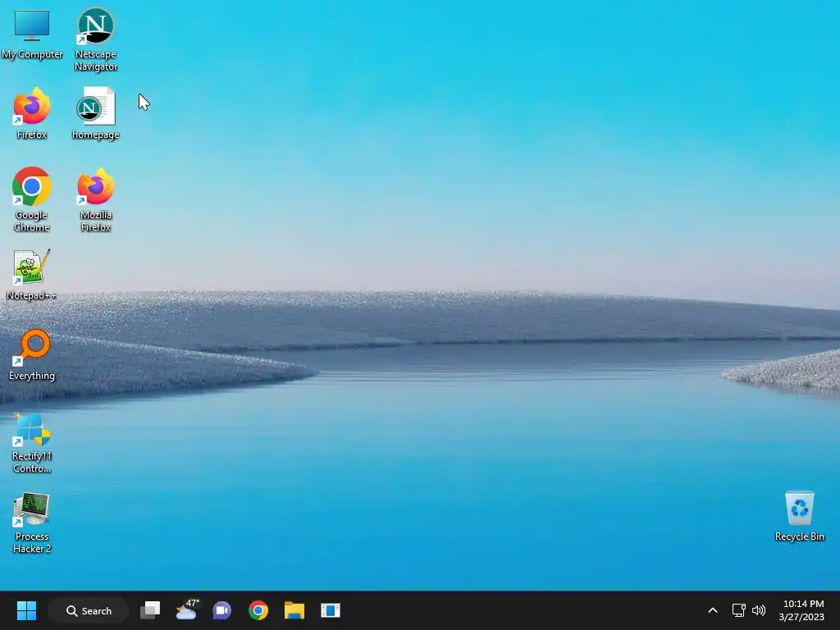Viewport: 840px width, 630px height.
Task: Select the Rectify11 Control Center shortcut
Action: (x=32, y=443)
